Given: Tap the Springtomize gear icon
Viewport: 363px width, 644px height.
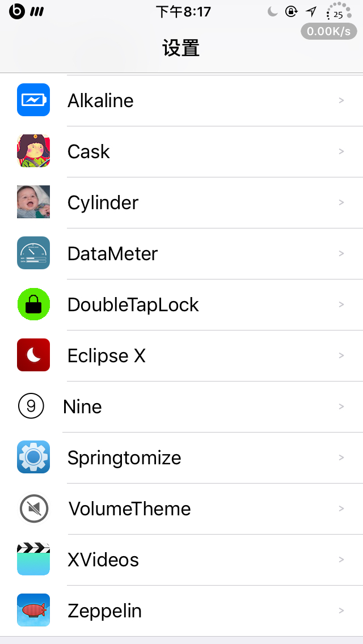Looking at the screenshot, I should tap(33, 457).
